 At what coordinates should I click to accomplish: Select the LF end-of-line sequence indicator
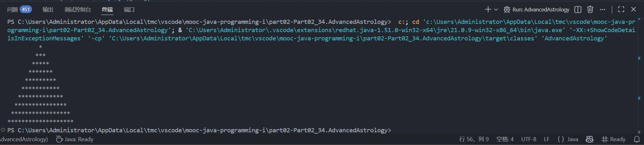tap(547, 139)
